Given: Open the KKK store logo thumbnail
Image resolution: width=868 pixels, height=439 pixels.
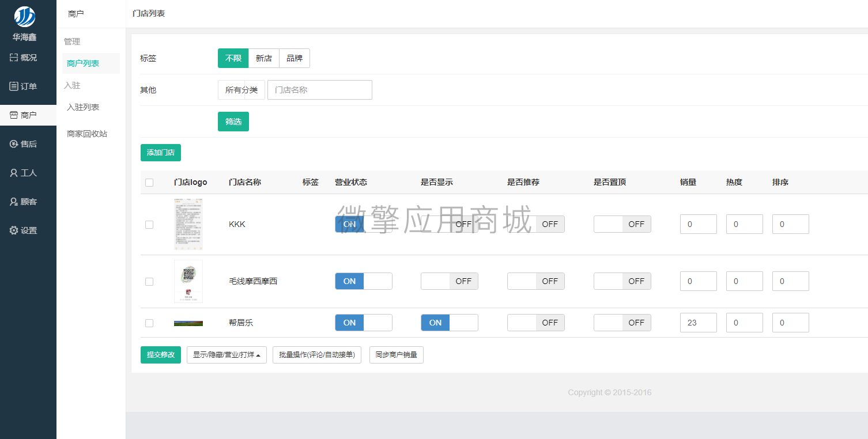Looking at the screenshot, I should [x=188, y=224].
